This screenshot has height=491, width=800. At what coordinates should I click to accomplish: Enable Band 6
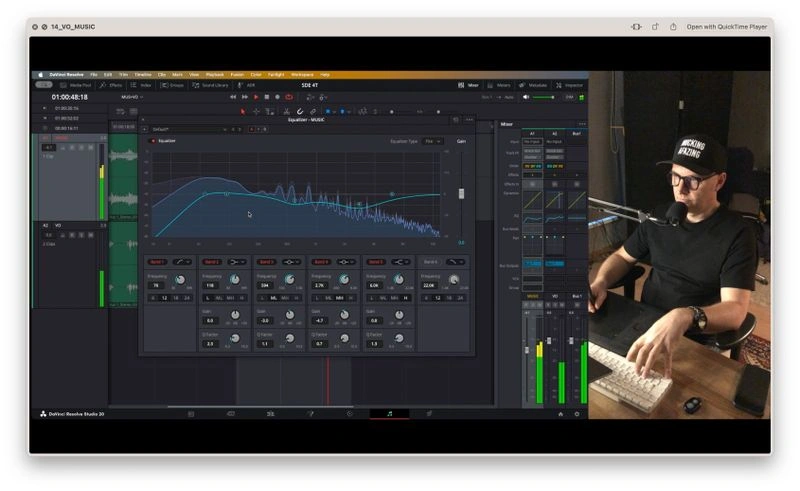point(430,262)
